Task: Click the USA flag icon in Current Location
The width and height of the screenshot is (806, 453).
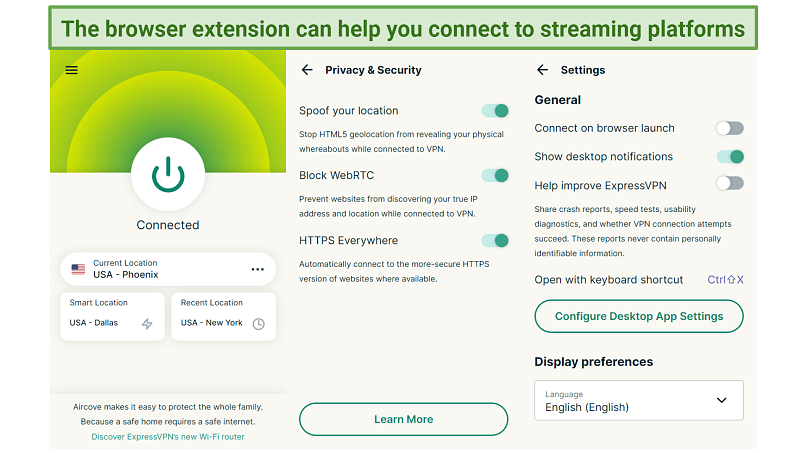Action: point(78,269)
